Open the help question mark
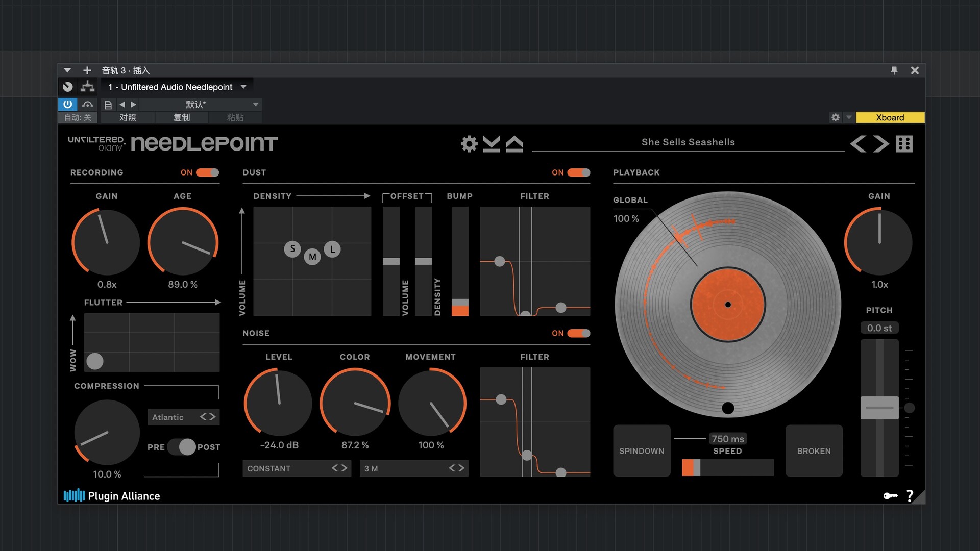The height and width of the screenshot is (551, 980). pos(910,496)
